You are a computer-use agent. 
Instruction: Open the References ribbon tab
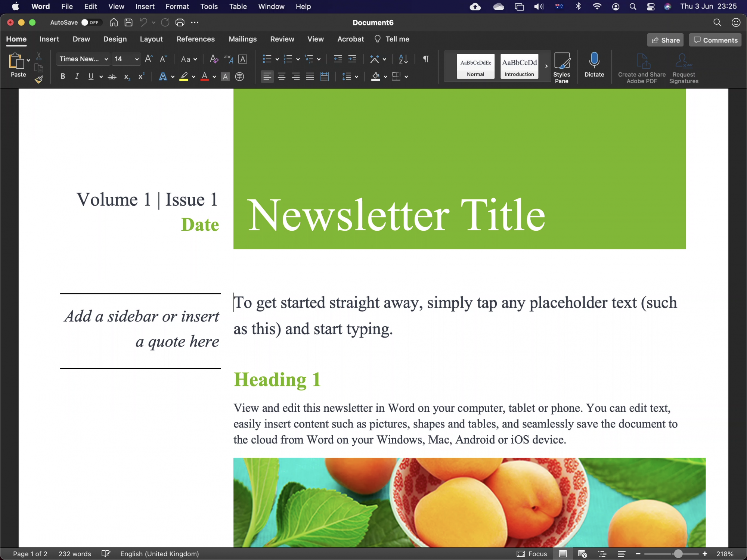[195, 39]
